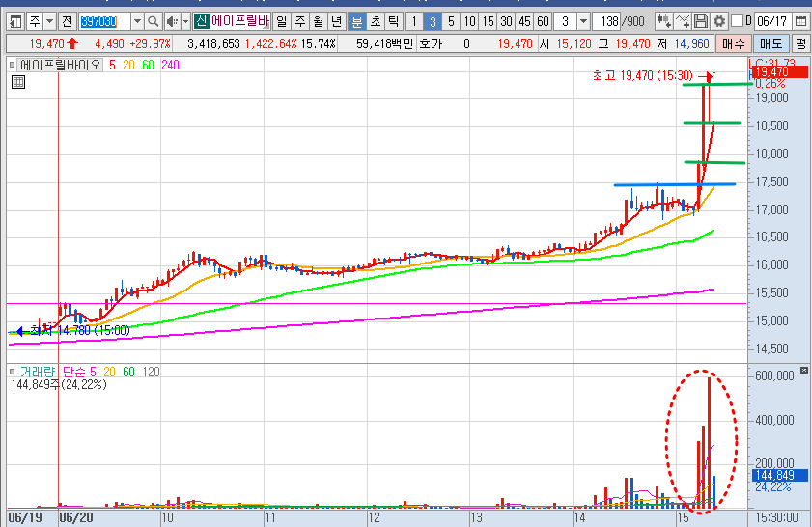Click the small square before 에이프릴바이오

[12, 66]
